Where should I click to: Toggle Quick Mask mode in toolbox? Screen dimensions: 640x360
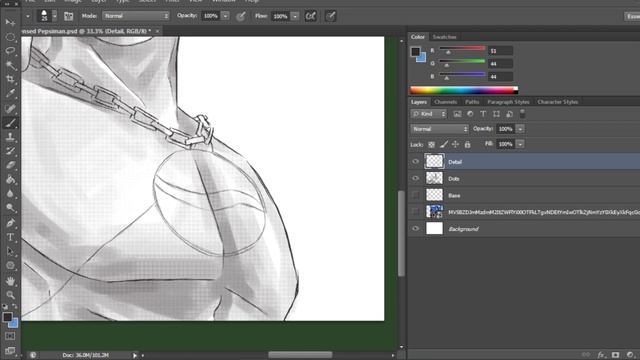click(10, 336)
